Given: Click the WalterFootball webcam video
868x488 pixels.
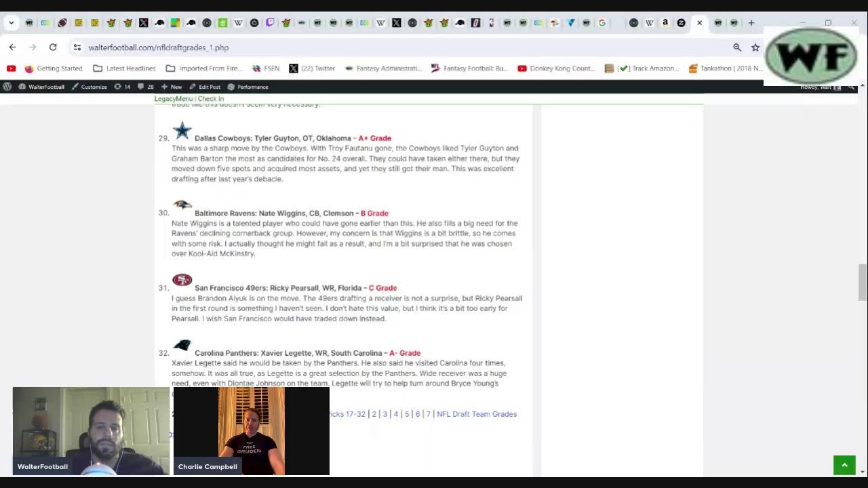Looking at the screenshot, I should (90, 430).
